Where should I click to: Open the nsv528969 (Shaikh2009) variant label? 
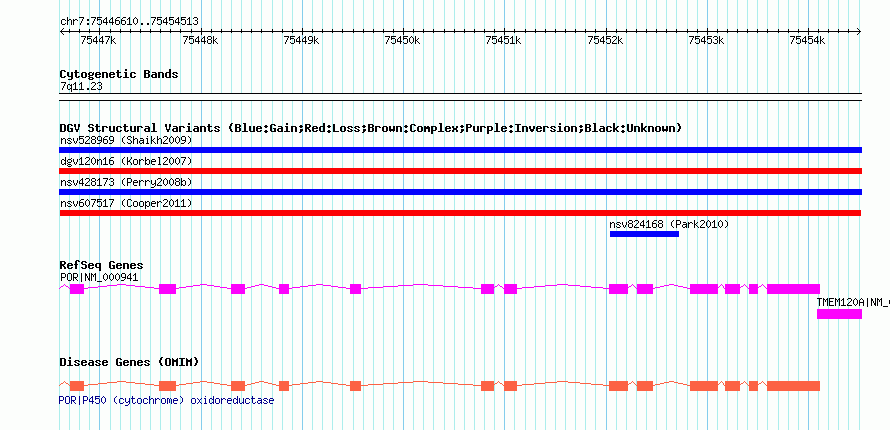126,140
